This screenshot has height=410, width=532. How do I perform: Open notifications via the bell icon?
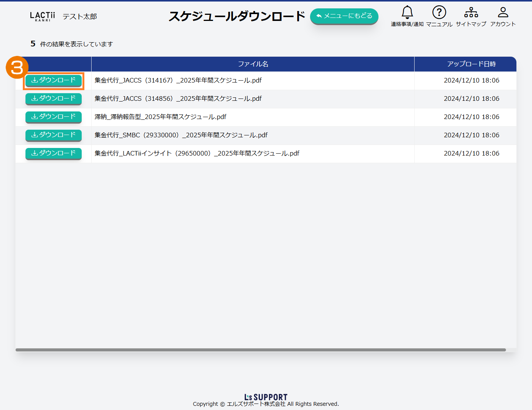pos(407,13)
